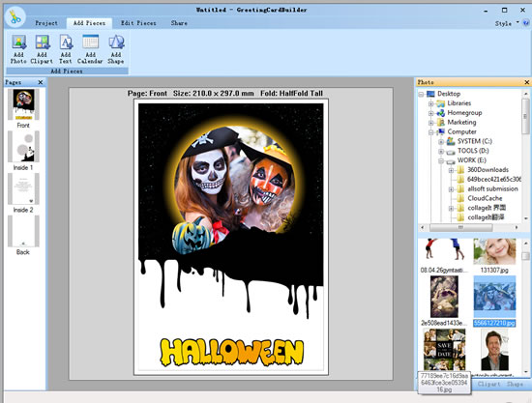The height and width of the screenshot is (403, 532).
Task: Select the 360Downloads folder
Action: point(488,169)
